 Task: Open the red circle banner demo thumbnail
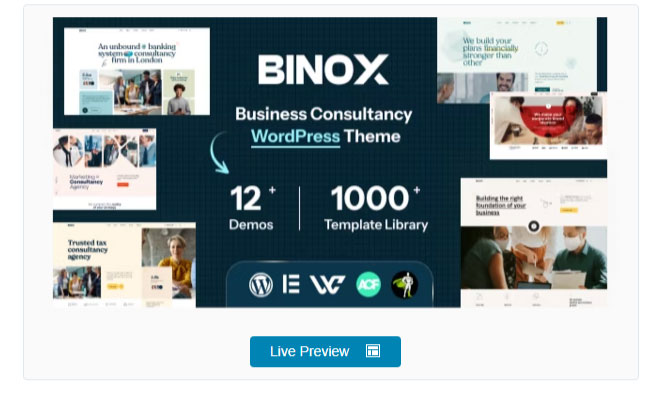[x=548, y=126]
